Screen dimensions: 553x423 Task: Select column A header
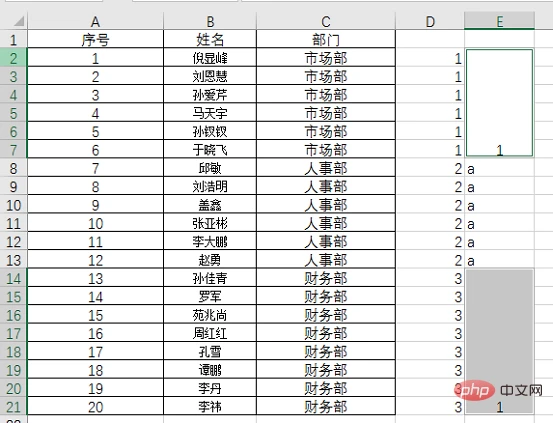tap(95, 22)
